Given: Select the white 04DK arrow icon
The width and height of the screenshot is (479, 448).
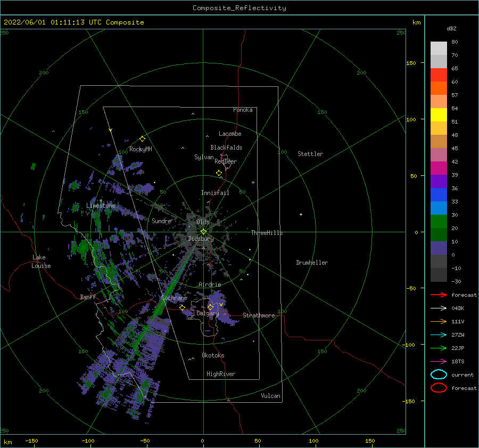Looking at the screenshot, I should (x=439, y=308).
